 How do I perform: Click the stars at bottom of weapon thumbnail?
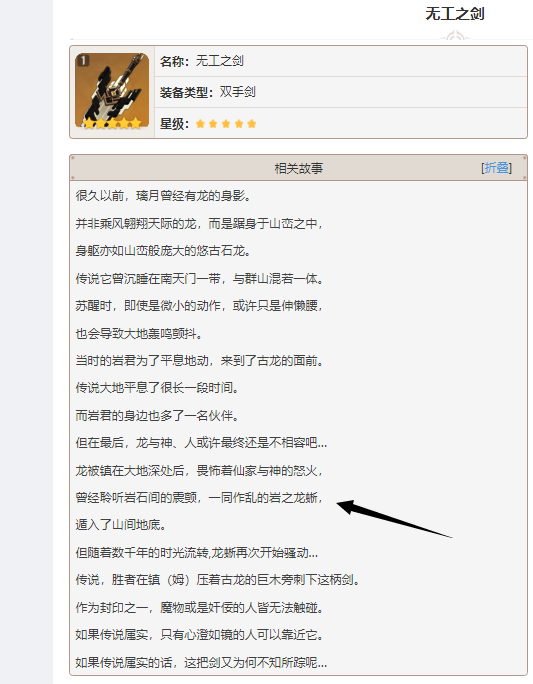112,123
